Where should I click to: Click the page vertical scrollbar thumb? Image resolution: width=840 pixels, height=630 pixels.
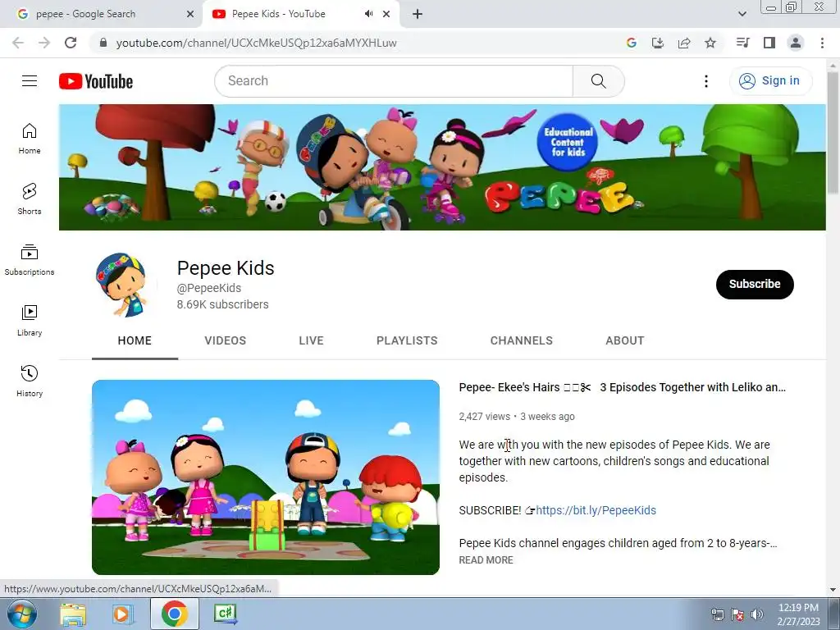tap(833, 133)
